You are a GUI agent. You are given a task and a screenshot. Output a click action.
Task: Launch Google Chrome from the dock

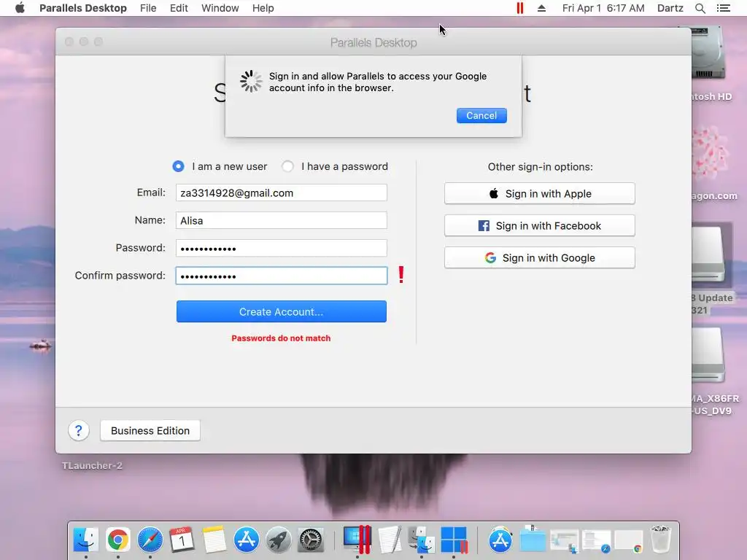(x=117, y=540)
